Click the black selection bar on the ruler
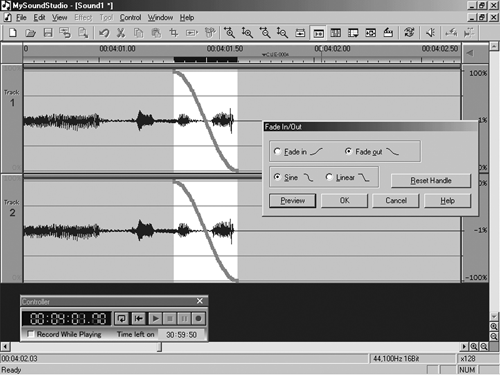 (x=206, y=60)
